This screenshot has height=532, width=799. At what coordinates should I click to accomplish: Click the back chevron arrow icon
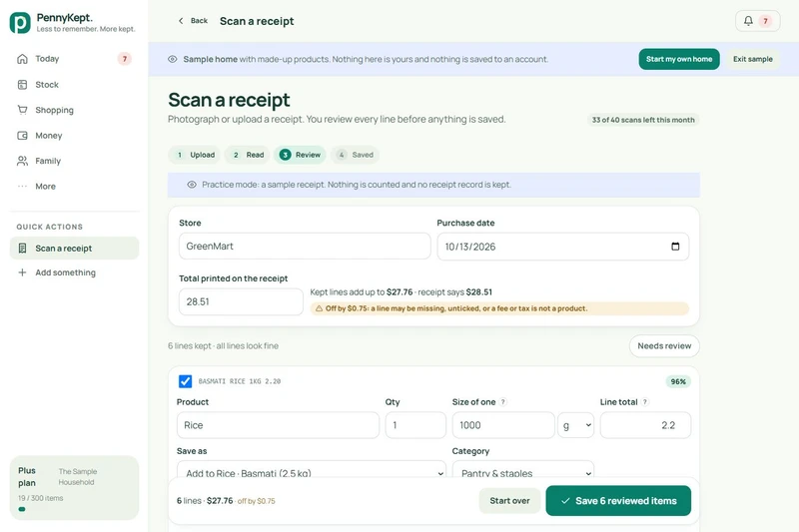point(181,21)
